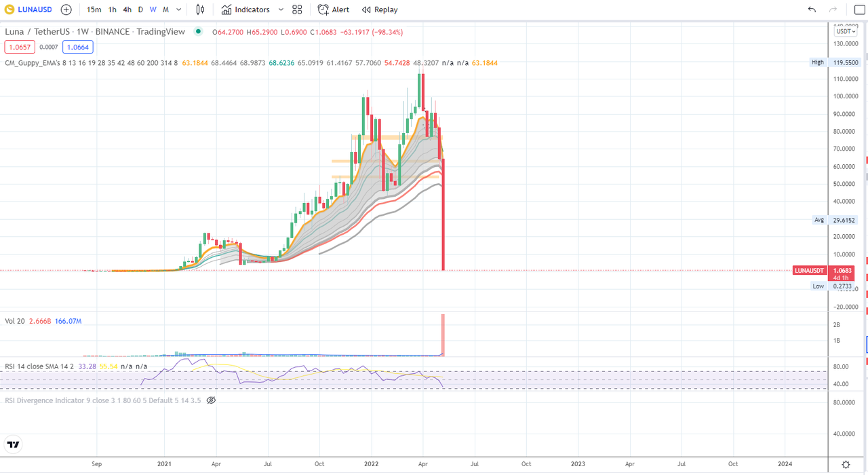Open the USDT currency dropdown
The width and height of the screenshot is (868, 475).
coord(846,31)
